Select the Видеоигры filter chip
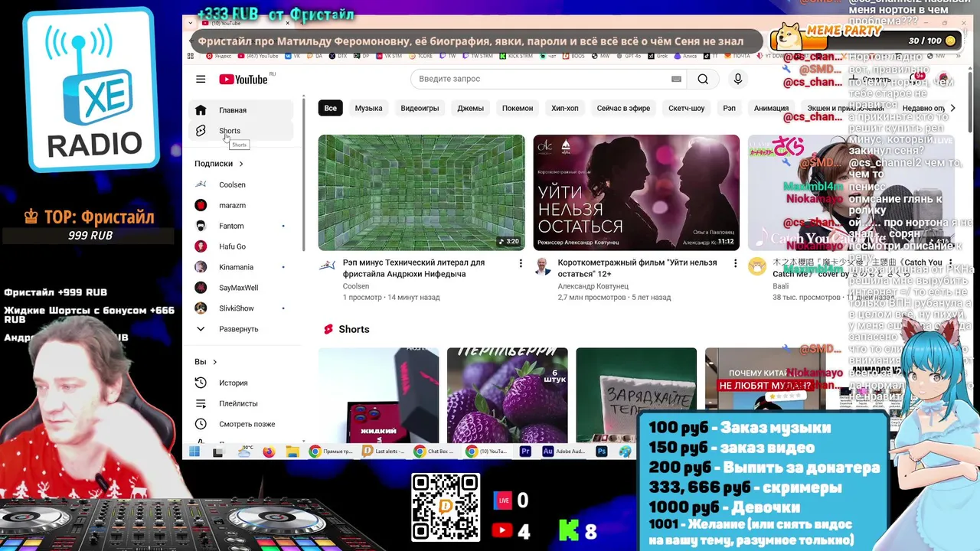 [x=420, y=108]
